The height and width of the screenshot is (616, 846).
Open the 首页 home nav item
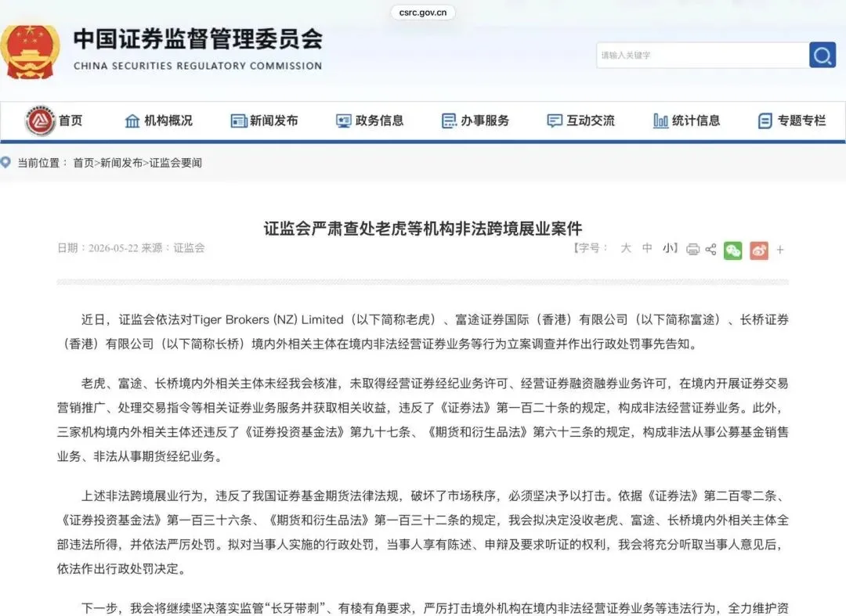[54, 121]
